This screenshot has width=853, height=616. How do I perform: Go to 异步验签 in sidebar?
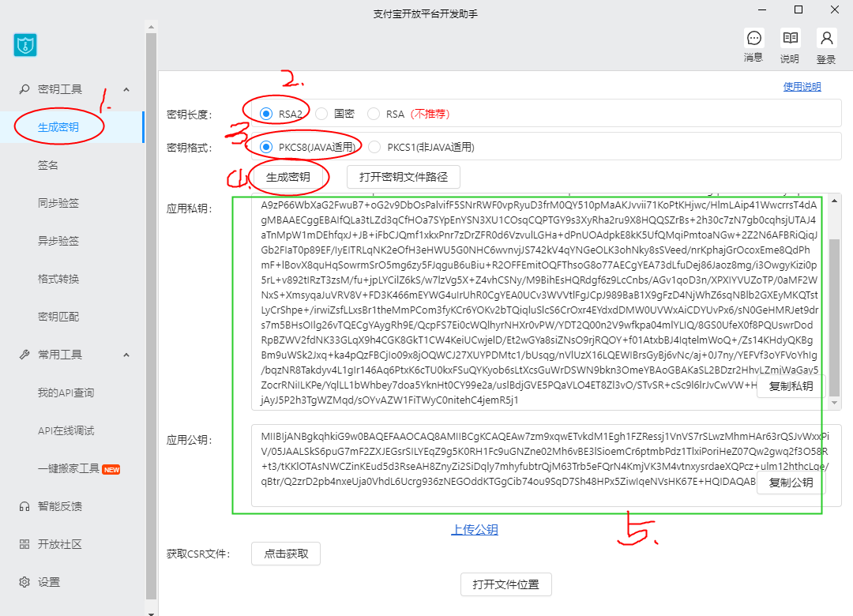tap(58, 241)
